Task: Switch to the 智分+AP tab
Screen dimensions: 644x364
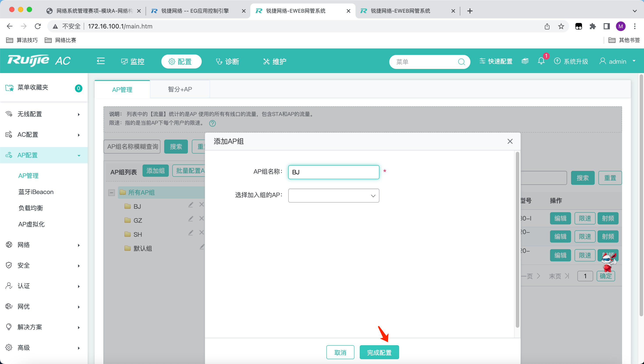Action: [180, 89]
